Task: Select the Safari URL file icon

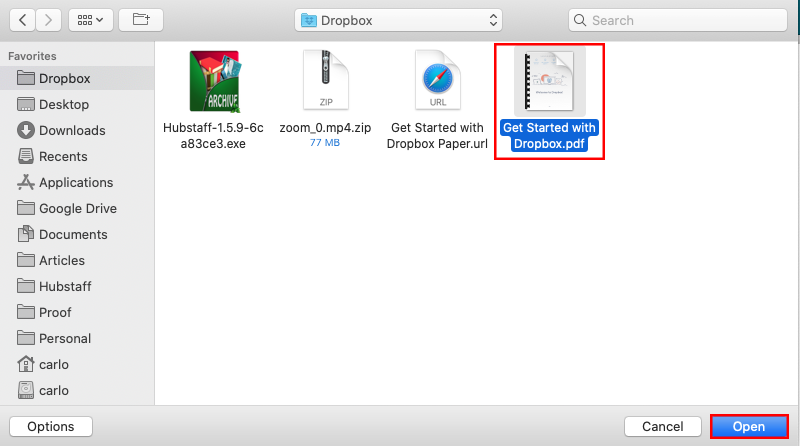Action: [x=438, y=80]
